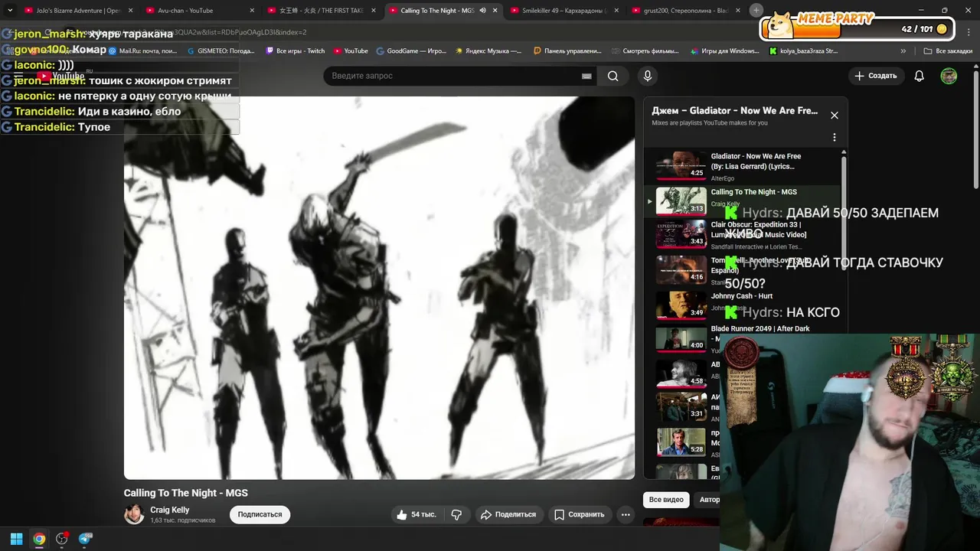Close the Avu-chan YouTube tab

click(x=252, y=11)
